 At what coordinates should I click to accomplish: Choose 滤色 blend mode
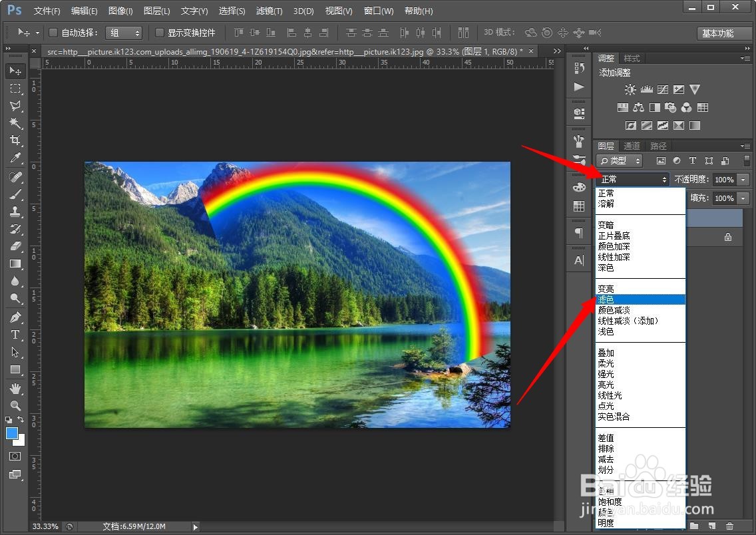pos(640,299)
